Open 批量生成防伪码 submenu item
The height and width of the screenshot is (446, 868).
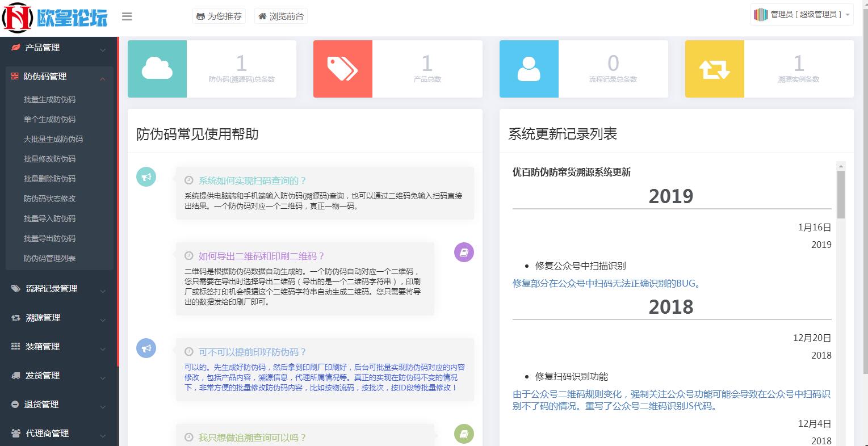[49, 99]
